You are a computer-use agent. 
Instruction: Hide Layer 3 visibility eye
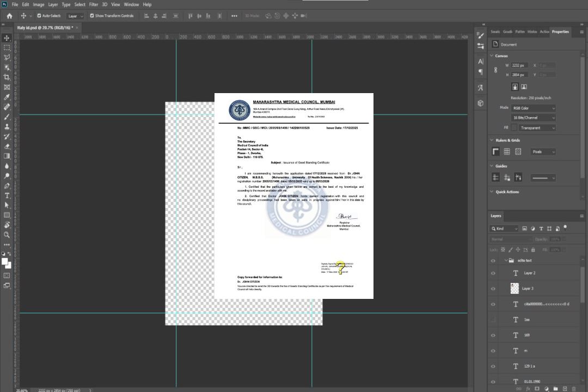click(x=493, y=289)
